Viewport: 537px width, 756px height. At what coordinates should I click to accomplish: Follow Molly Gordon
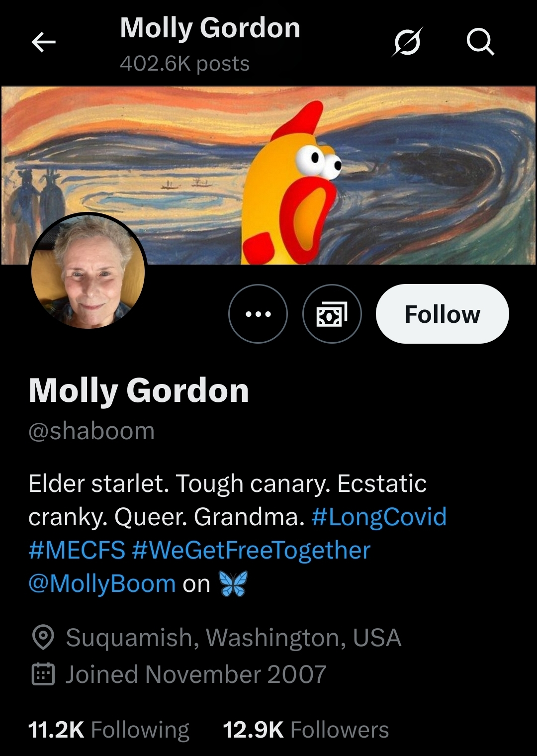pyautogui.click(x=443, y=314)
